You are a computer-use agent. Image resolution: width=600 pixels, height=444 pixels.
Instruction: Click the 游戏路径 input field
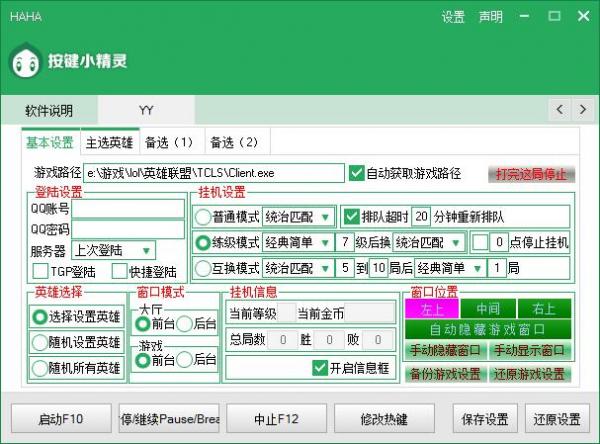tap(214, 173)
